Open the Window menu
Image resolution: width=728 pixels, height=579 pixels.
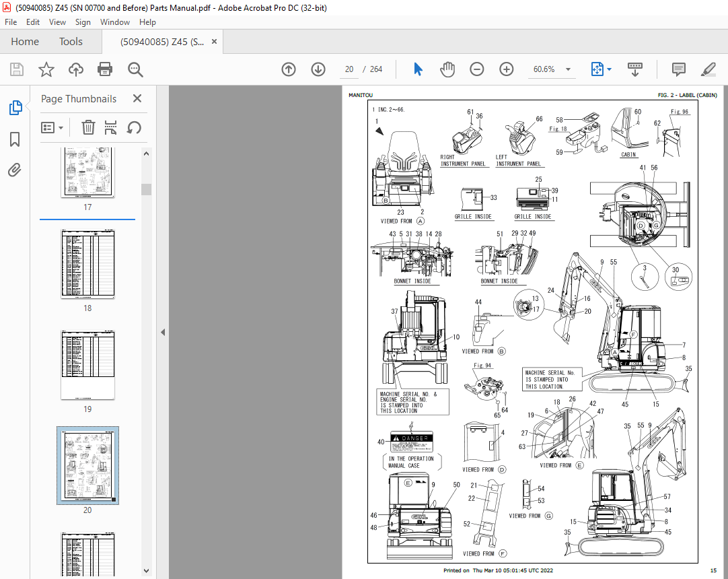pyautogui.click(x=114, y=22)
